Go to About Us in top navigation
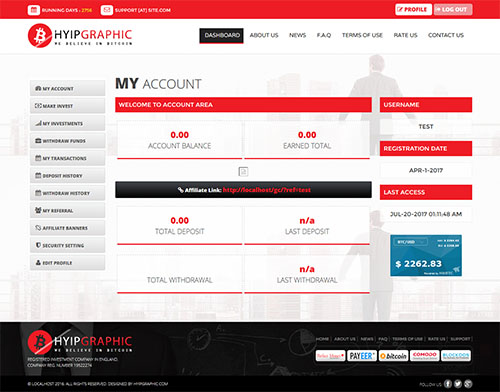Screen dimensions: 500x392 (x=264, y=35)
